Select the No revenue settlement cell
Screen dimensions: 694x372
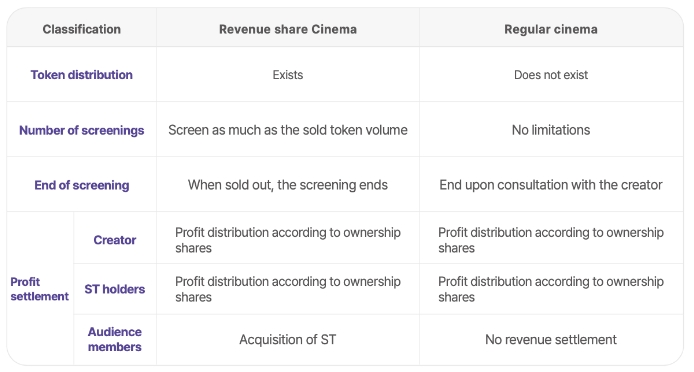[551, 340]
